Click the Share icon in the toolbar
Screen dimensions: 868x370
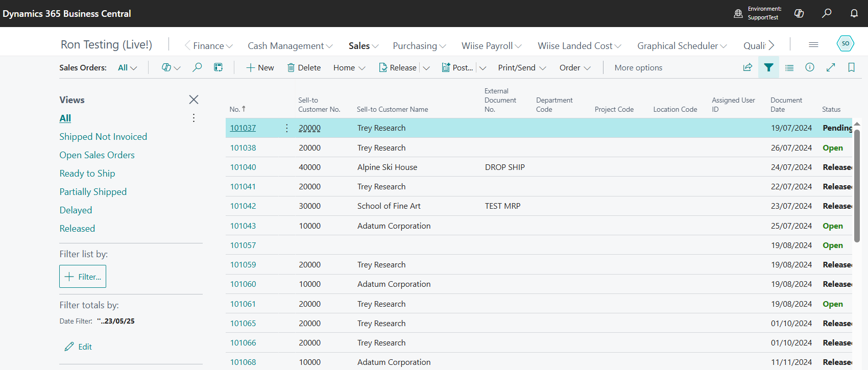click(748, 67)
